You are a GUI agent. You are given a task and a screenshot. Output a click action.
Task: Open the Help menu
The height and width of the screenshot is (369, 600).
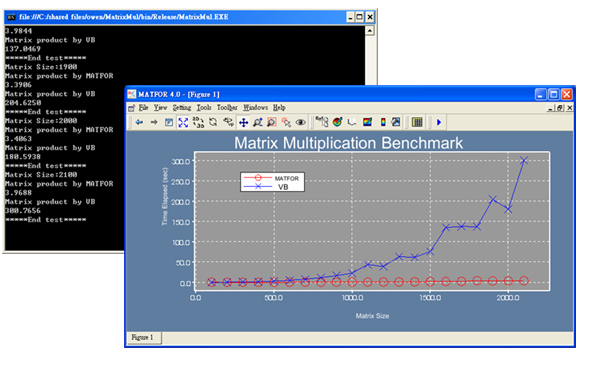[279, 108]
